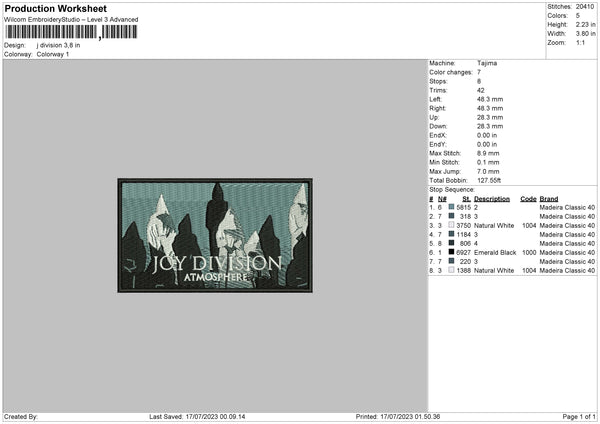This screenshot has height=424, width=600.
Task: Click the color swatch for stop 2 (318)
Action: pyautogui.click(x=451, y=216)
